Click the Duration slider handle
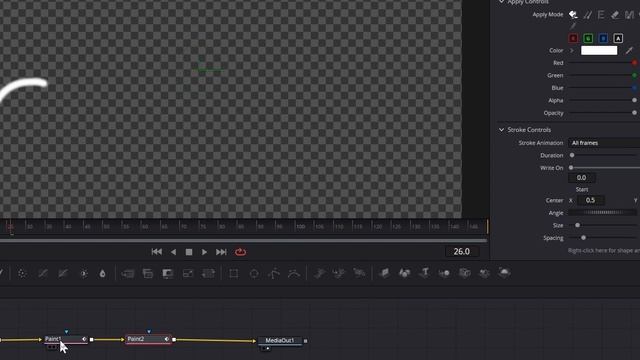The width and height of the screenshot is (640, 360). click(572, 156)
